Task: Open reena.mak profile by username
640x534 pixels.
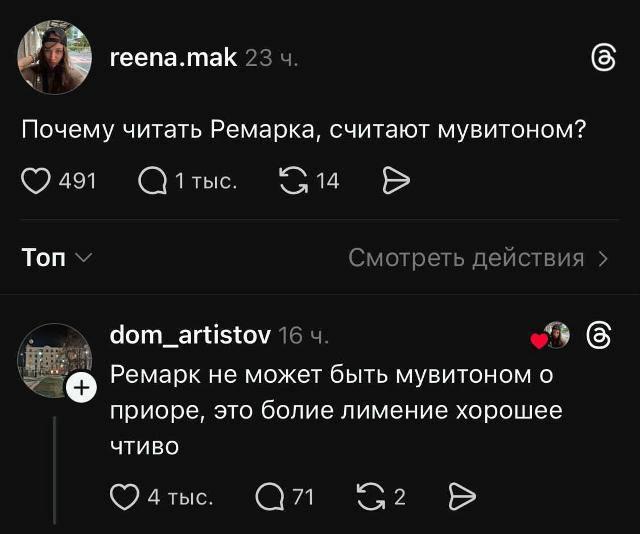Action: pyautogui.click(x=172, y=58)
